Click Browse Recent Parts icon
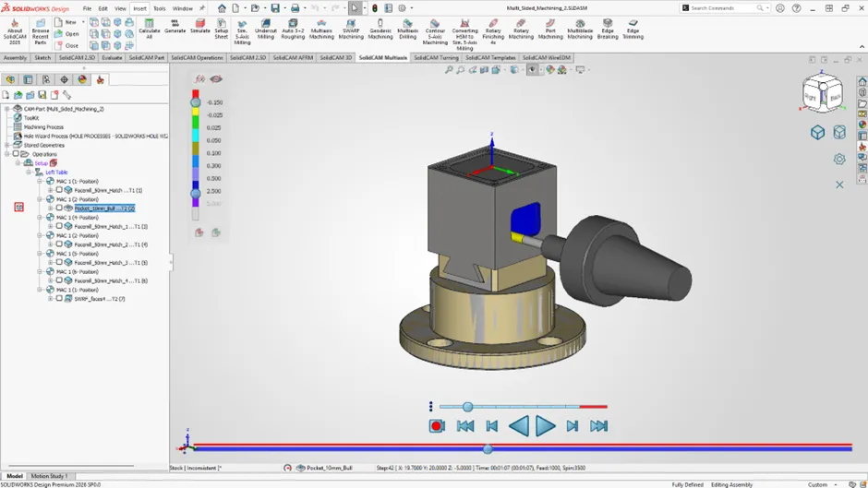 [x=40, y=31]
